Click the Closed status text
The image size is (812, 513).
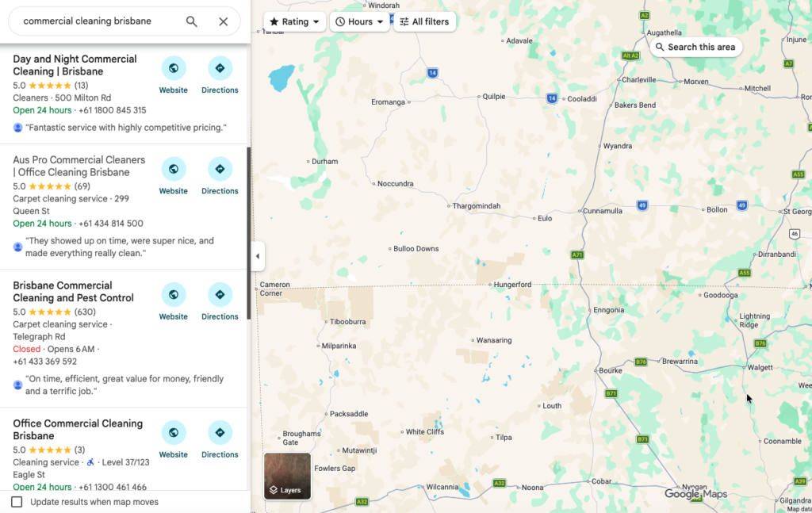click(x=26, y=349)
